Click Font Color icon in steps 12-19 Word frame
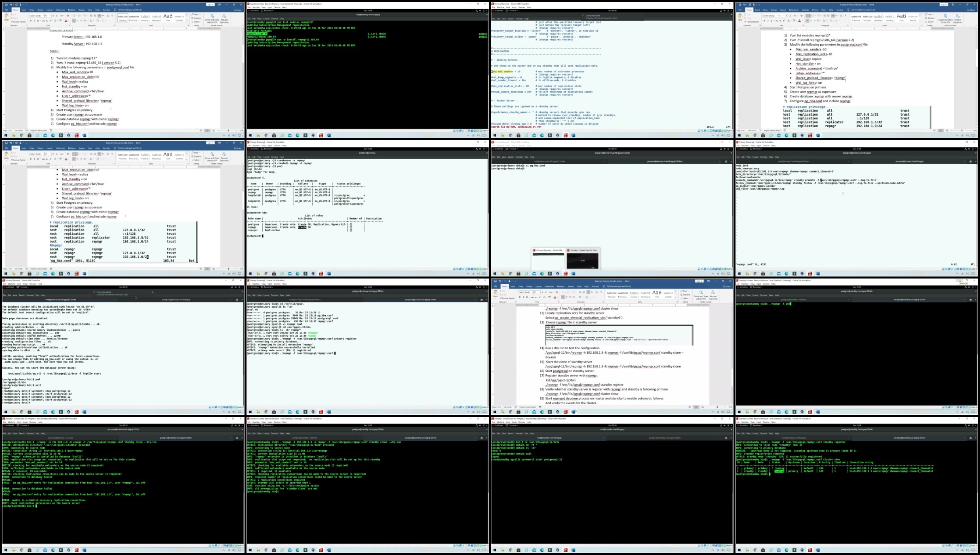 [x=555, y=297]
